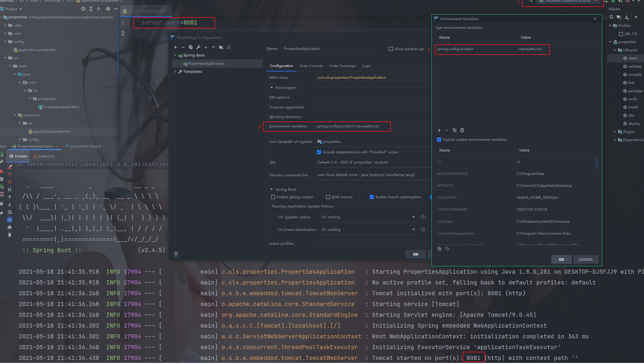
Task: Sort configurations alphabetically icon
Action: click(229, 47)
